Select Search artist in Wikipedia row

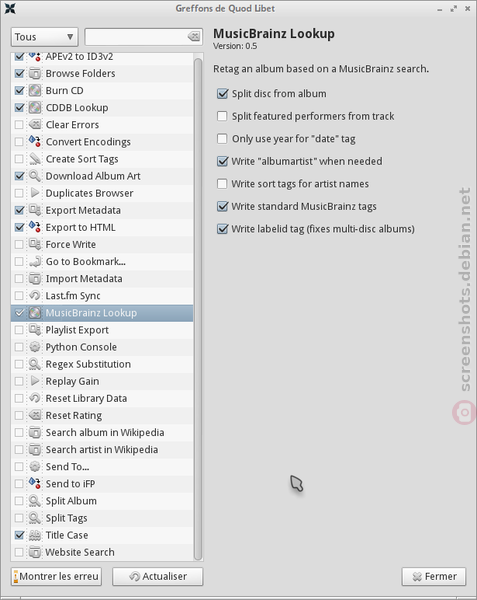point(102,449)
